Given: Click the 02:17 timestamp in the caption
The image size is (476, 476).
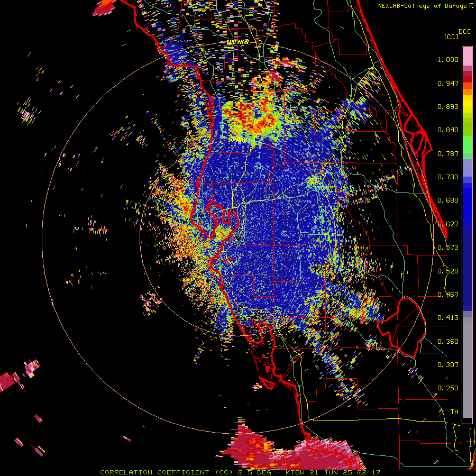Looking at the screenshot, I should [369, 472].
